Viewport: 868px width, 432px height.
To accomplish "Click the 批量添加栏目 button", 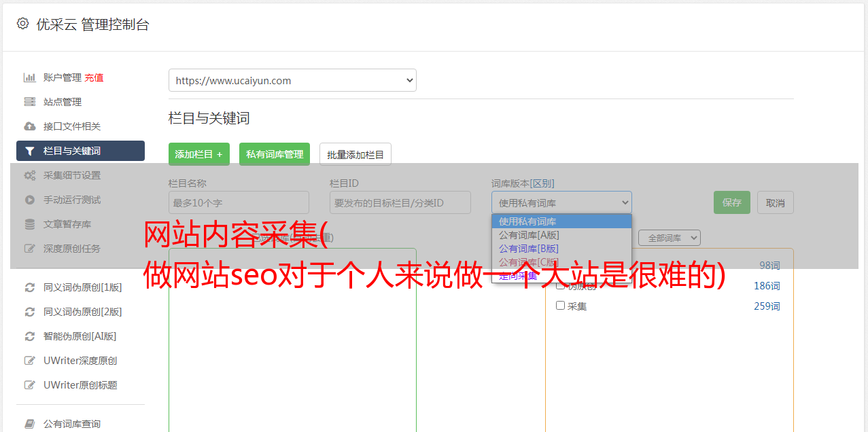I will pos(355,154).
